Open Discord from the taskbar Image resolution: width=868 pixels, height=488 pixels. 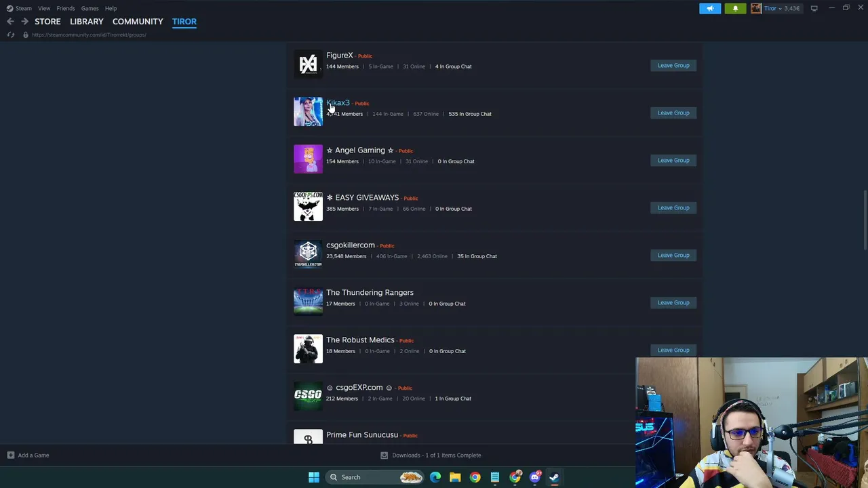pyautogui.click(x=535, y=477)
